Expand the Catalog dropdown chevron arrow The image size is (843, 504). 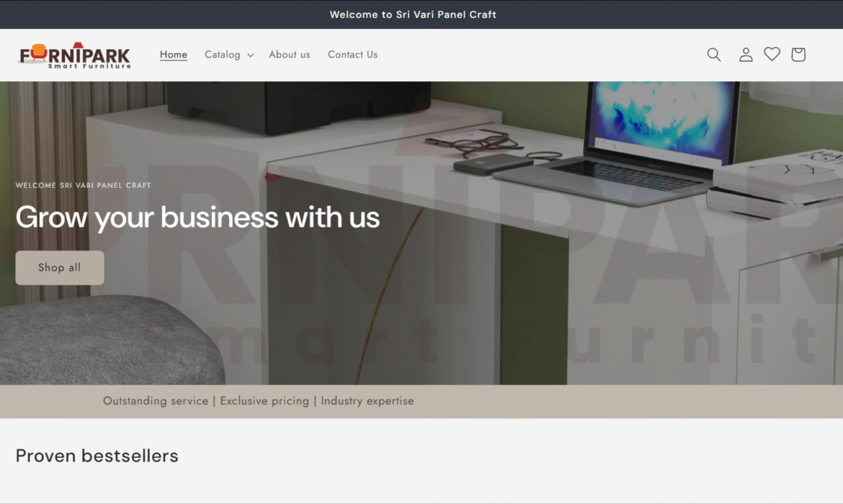tap(251, 55)
